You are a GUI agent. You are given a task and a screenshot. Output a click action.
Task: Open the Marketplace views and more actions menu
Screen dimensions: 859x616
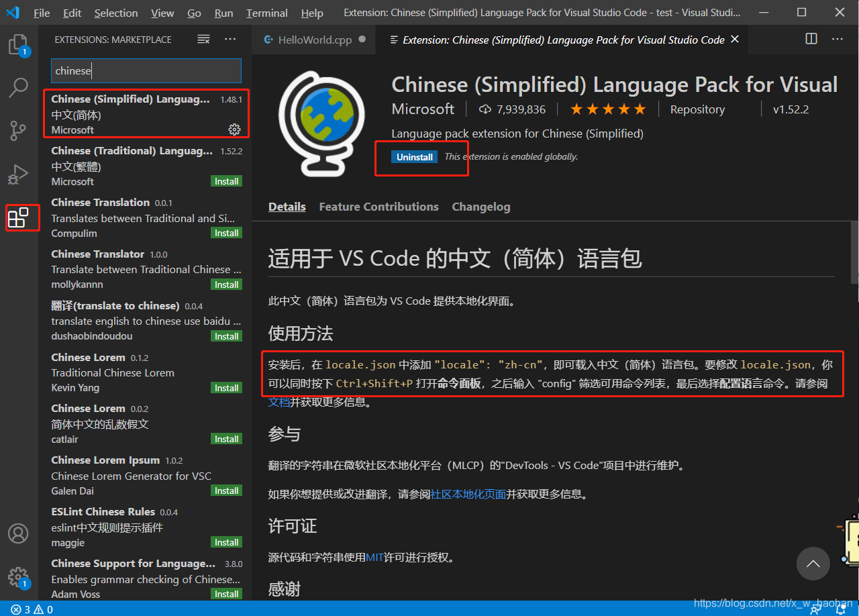(x=230, y=40)
